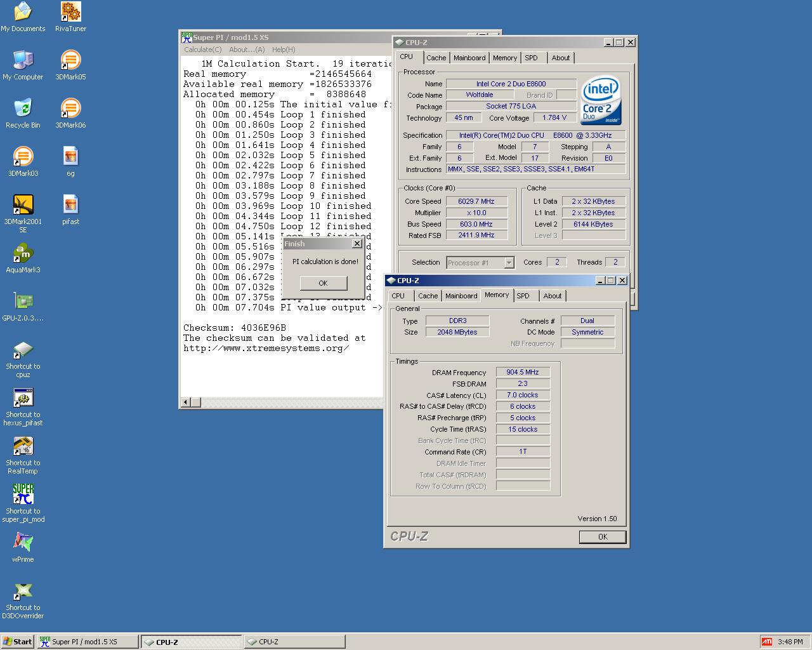The width and height of the screenshot is (812, 650).
Task: Launch the AquaMark3 desktop icon
Action: coord(23,258)
